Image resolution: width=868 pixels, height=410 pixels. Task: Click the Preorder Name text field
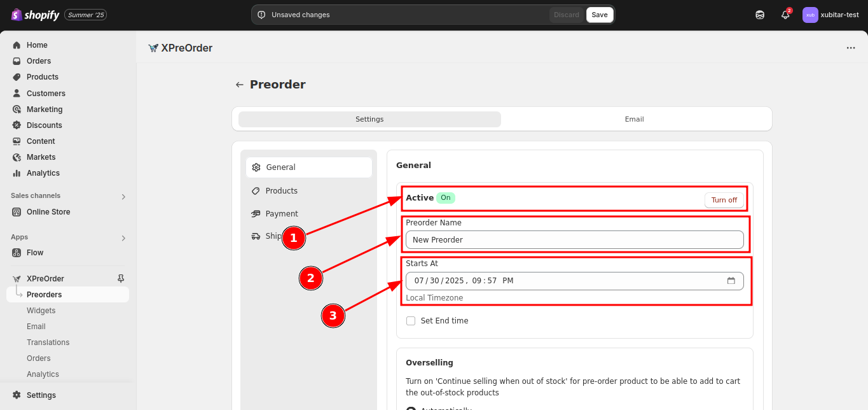point(574,240)
